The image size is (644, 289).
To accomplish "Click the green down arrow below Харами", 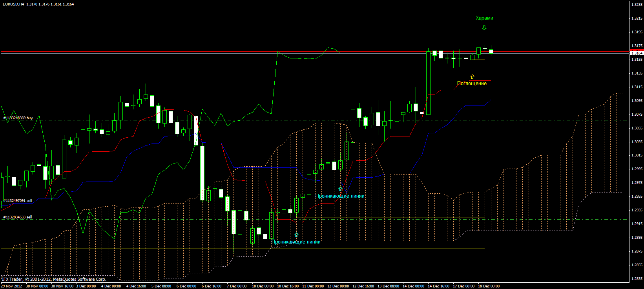I will (484, 28).
